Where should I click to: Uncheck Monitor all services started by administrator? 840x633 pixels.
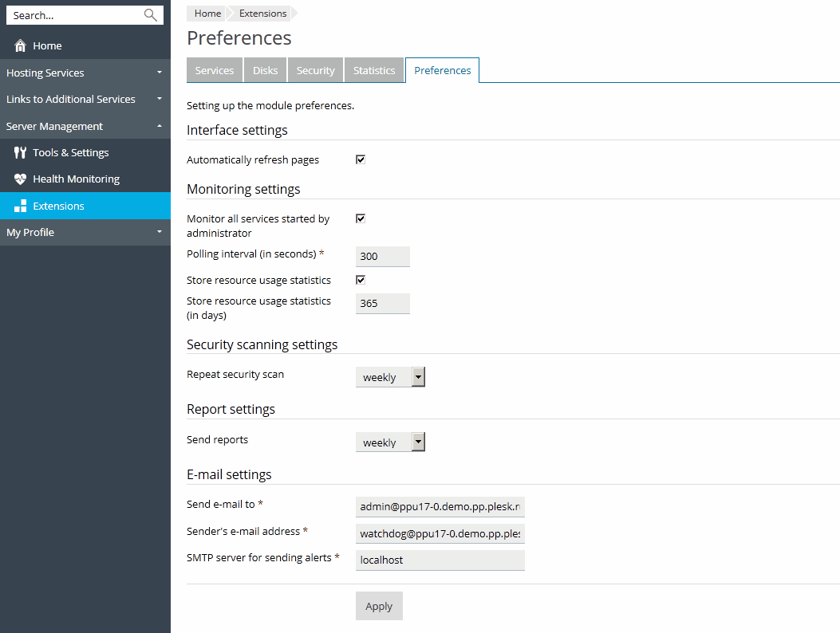[x=361, y=218]
